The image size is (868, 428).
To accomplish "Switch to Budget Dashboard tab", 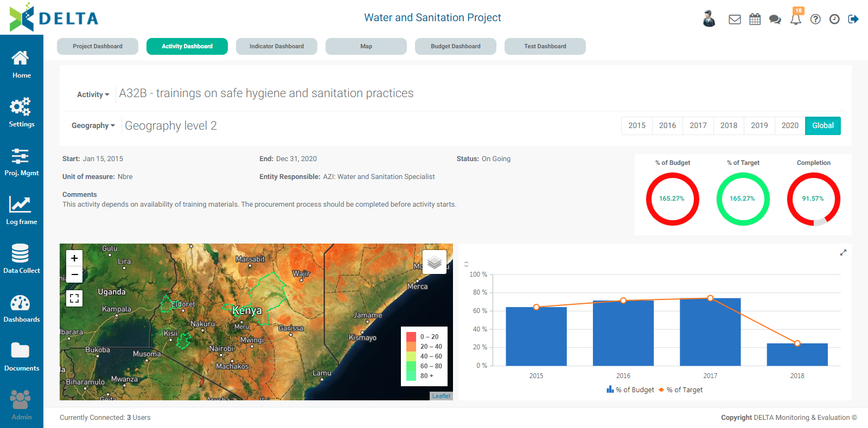I will point(456,46).
